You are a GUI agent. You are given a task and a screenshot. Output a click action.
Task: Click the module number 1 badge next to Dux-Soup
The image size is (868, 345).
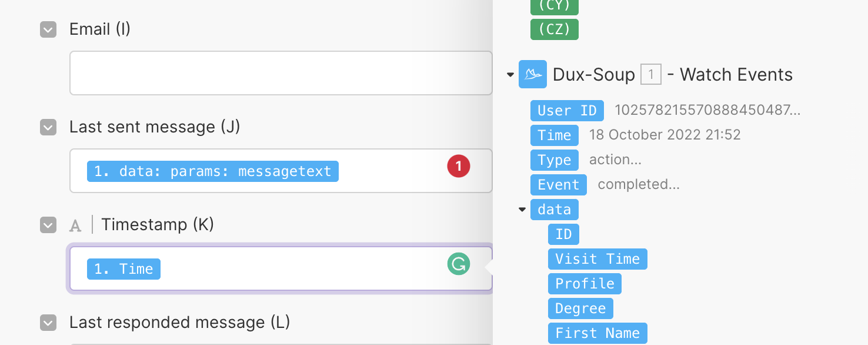tap(650, 75)
